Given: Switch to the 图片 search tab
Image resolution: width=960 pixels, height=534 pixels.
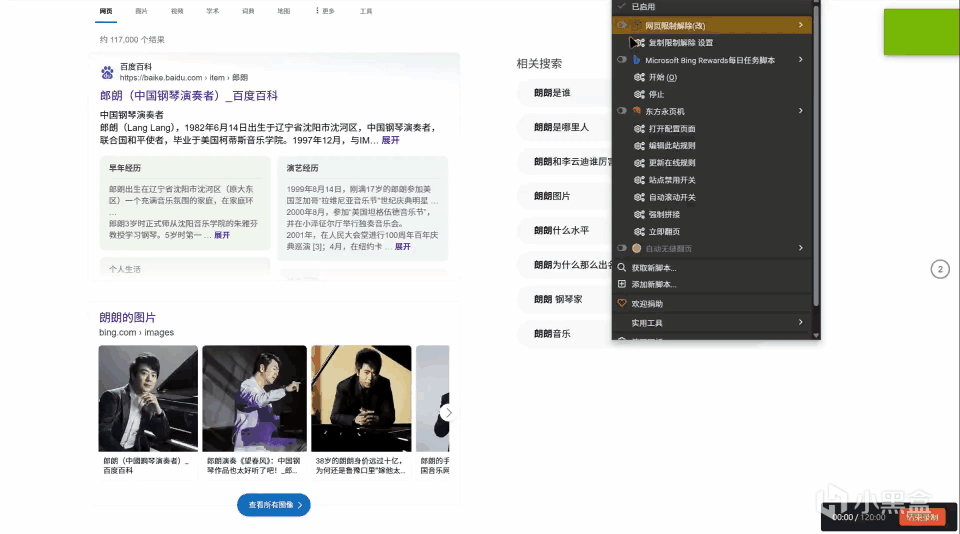Looking at the screenshot, I should coord(141,11).
